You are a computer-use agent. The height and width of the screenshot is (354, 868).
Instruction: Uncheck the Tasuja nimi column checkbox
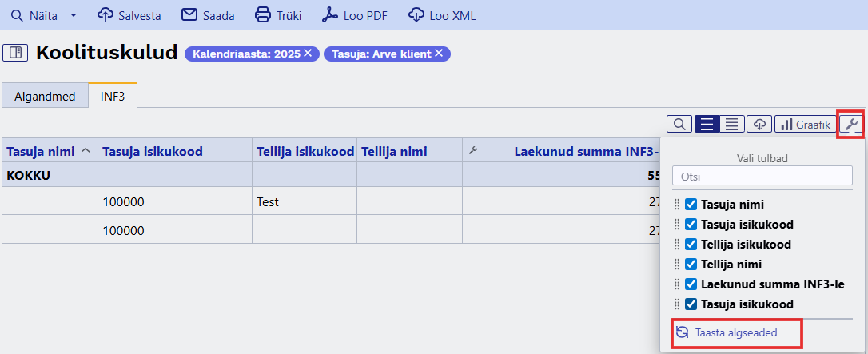(691, 205)
